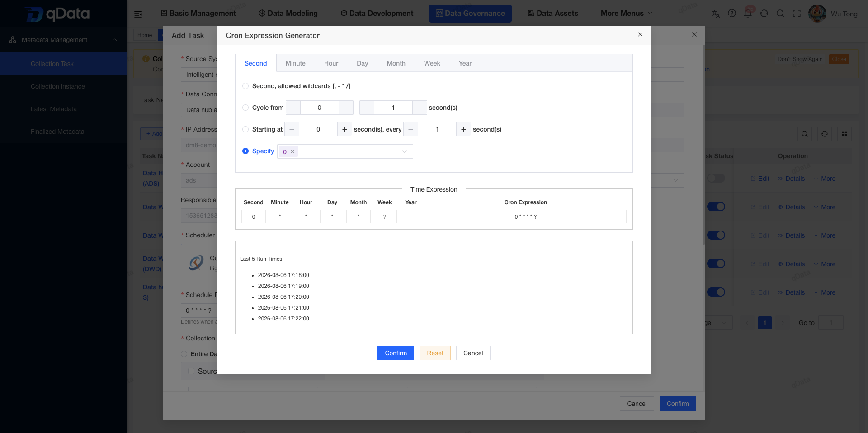The image size is (868, 433).
Task: Click Cancel in Add Task panel
Action: (x=637, y=404)
